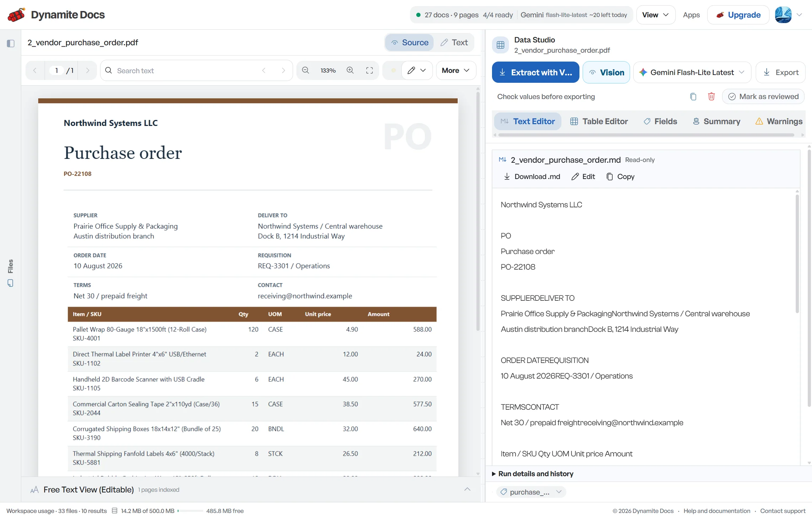
Task: Open the Text Editor tab
Action: [528, 121]
